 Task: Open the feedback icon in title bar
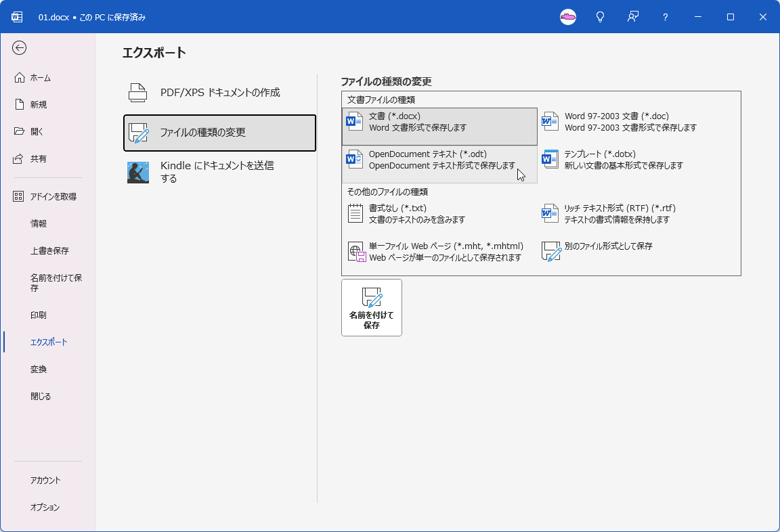pyautogui.click(x=633, y=17)
